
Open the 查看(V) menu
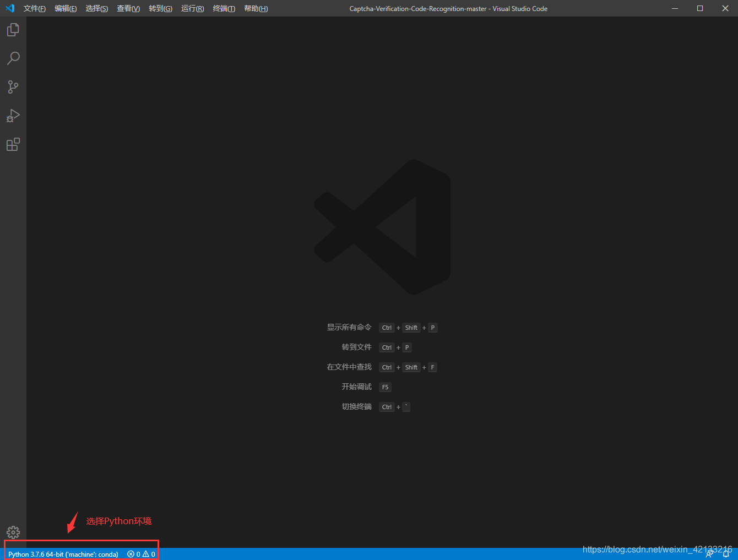pos(128,8)
